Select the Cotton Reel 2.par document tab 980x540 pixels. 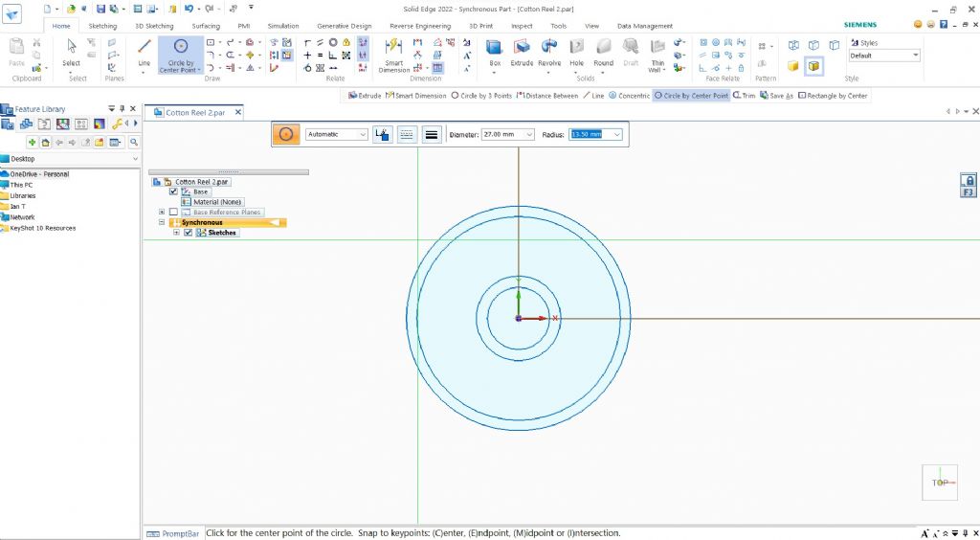[194, 113]
